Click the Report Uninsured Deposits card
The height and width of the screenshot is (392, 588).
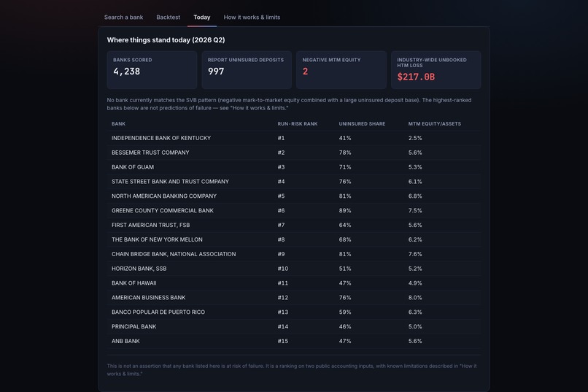247,70
